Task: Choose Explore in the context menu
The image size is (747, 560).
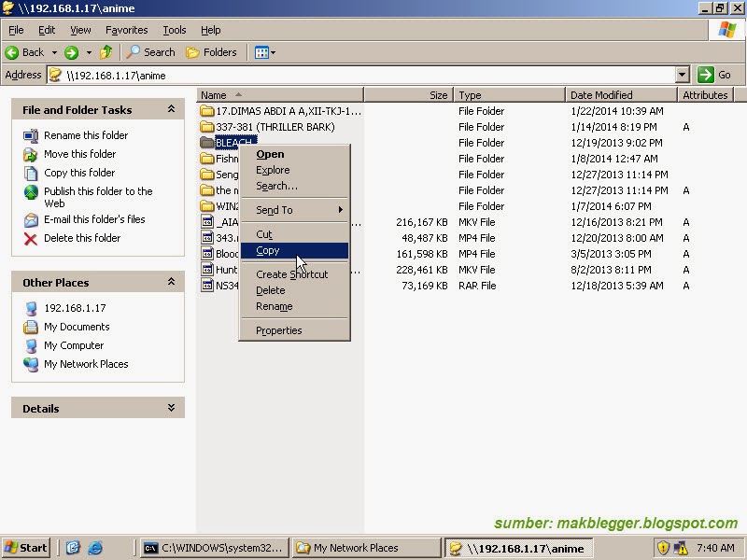Action: click(294, 170)
